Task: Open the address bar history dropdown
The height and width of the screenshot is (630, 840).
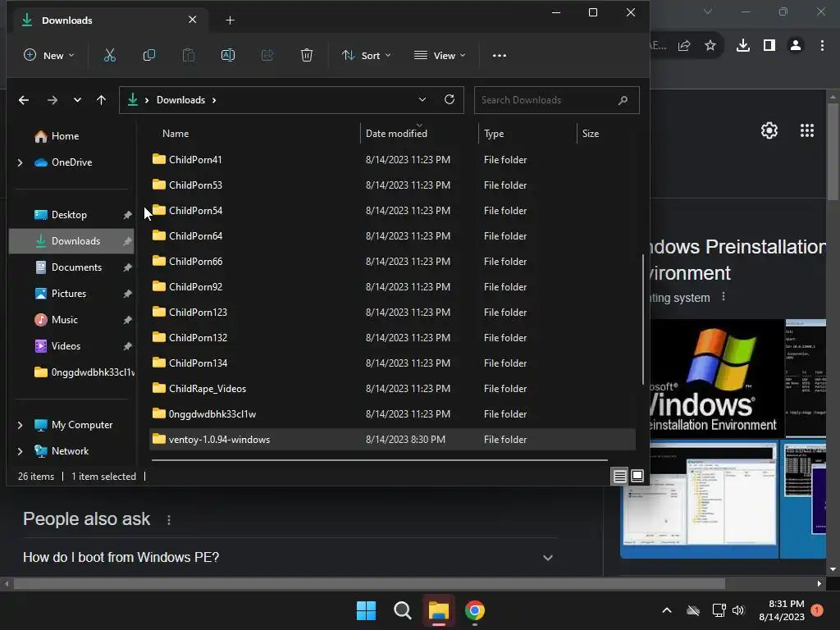Action: 422,99
